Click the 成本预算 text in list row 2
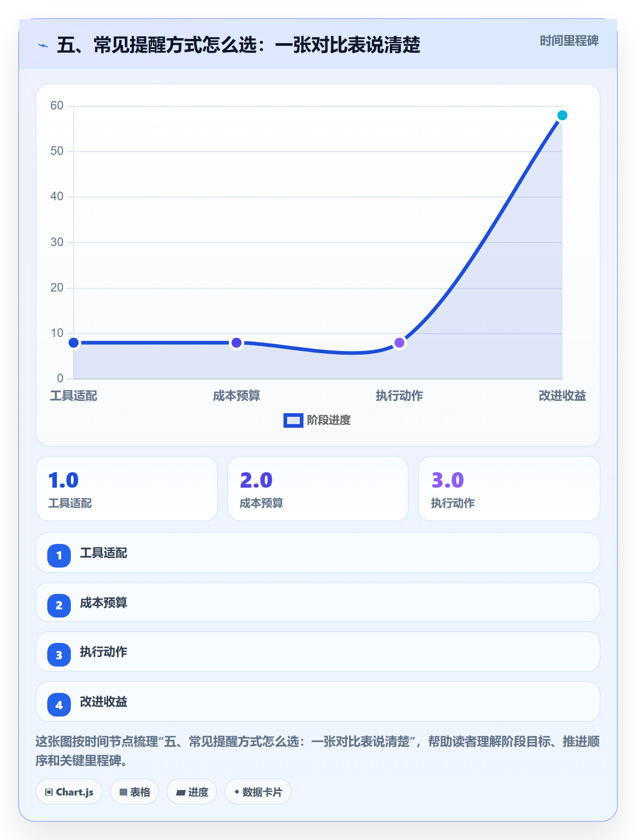The height and width of the screenshot is (840, 636). 104,603
